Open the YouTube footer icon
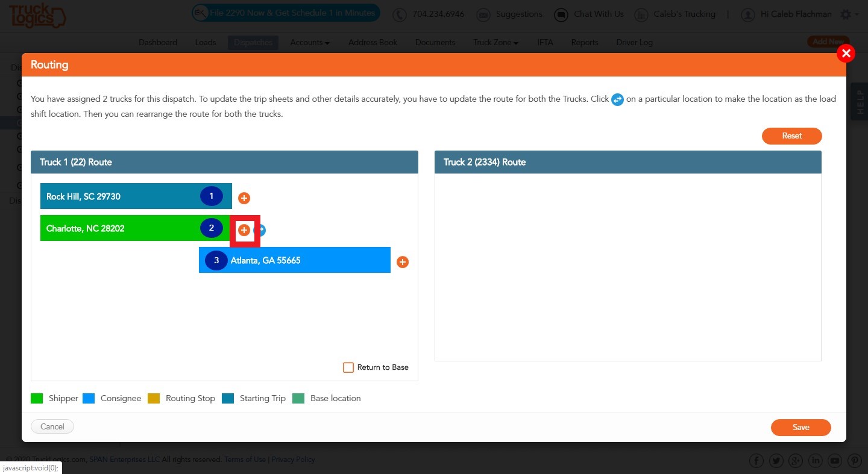This screenshot has width=868, height=474. coord(835,461)
